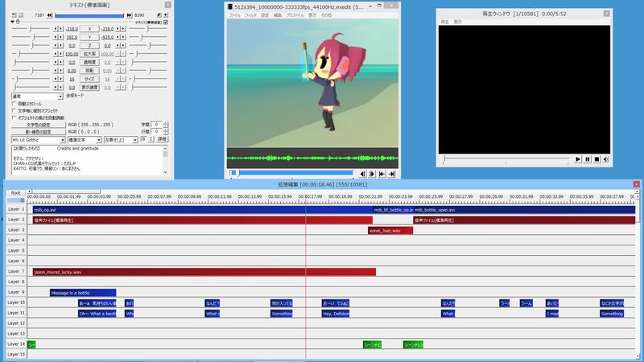Image resolution: width=644 pixels, height=362 pixels.
Task: Select wave_3sec.wav clip on Layer 3
Action: click(x=390, y=231)
